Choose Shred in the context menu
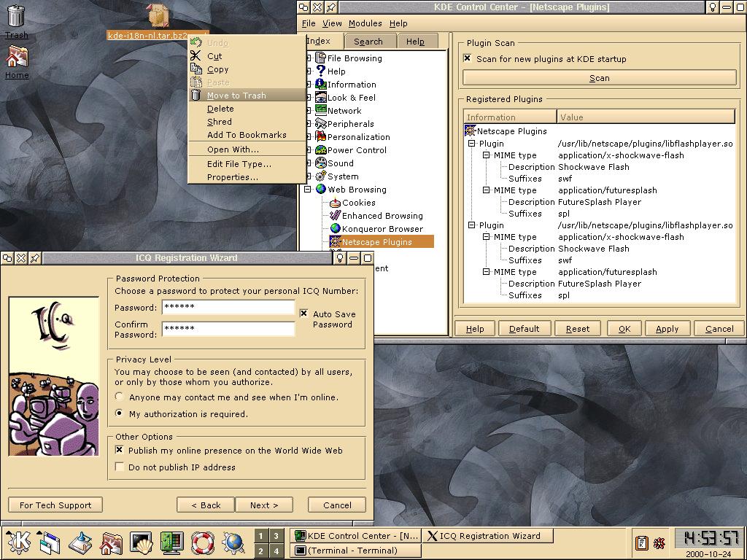Viewport: 747px width, 560px height. coord(247,122)
